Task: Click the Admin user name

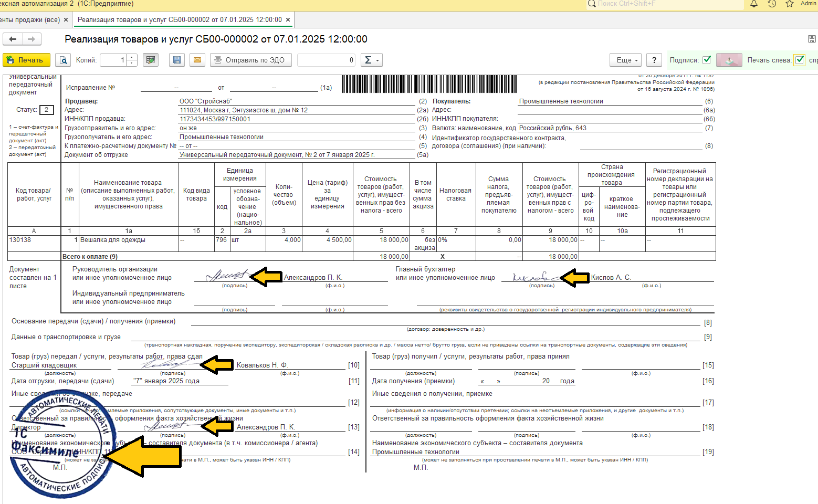Action: (809, 4)
